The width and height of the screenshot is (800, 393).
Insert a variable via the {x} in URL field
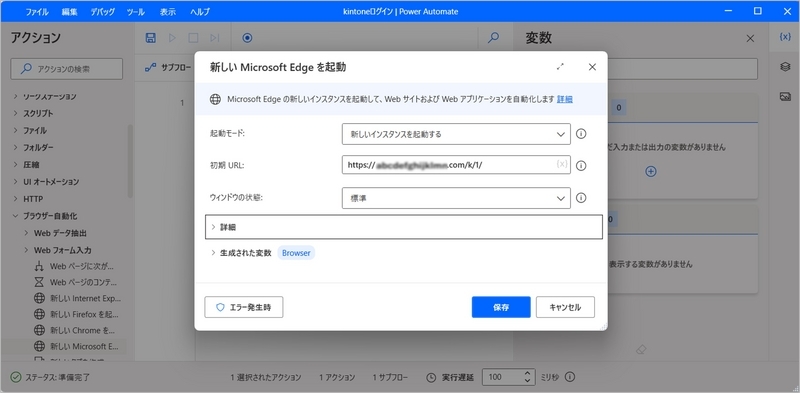(x=562, y=164)
